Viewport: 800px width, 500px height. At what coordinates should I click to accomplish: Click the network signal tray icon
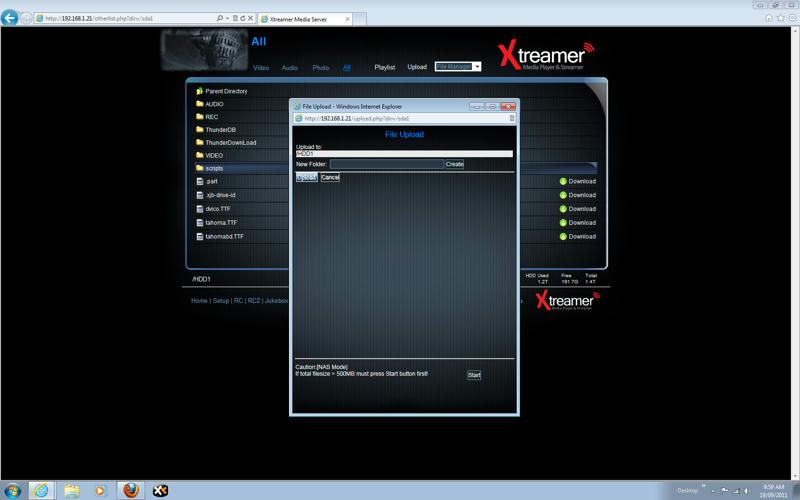pos(736,491)
